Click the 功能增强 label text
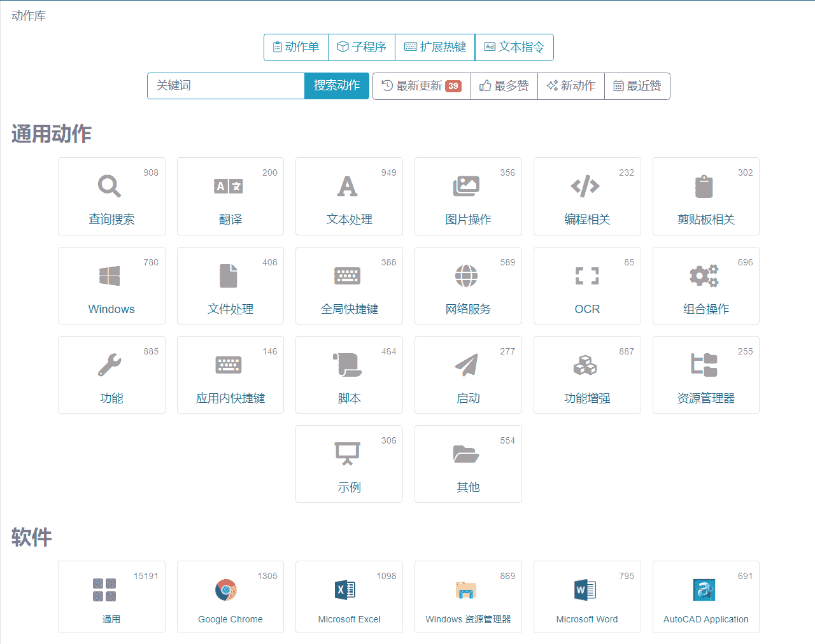This screenshot has width=815, height=644. [x=587, y=398]
